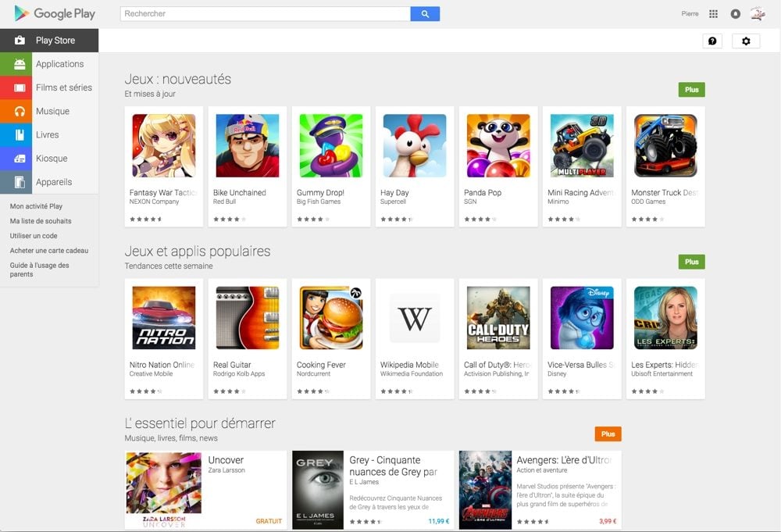Viewport: 781px width, 532px height.
Task: Click the Google Play logo
Action: click(55, 13)
